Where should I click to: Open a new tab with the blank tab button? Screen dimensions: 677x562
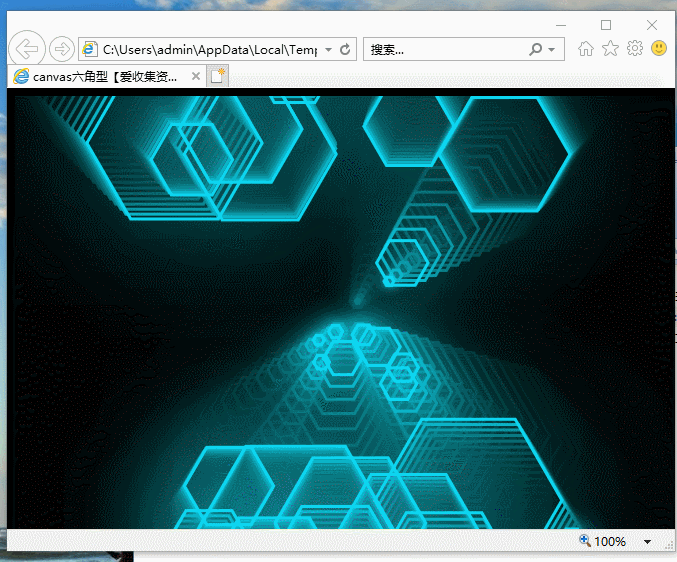pos(217,76)
